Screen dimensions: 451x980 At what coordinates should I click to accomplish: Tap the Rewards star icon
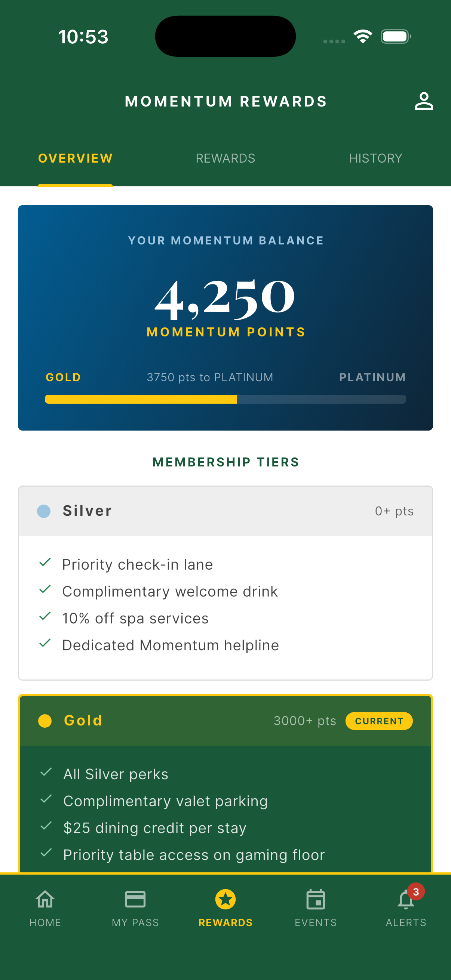point(225,900)
